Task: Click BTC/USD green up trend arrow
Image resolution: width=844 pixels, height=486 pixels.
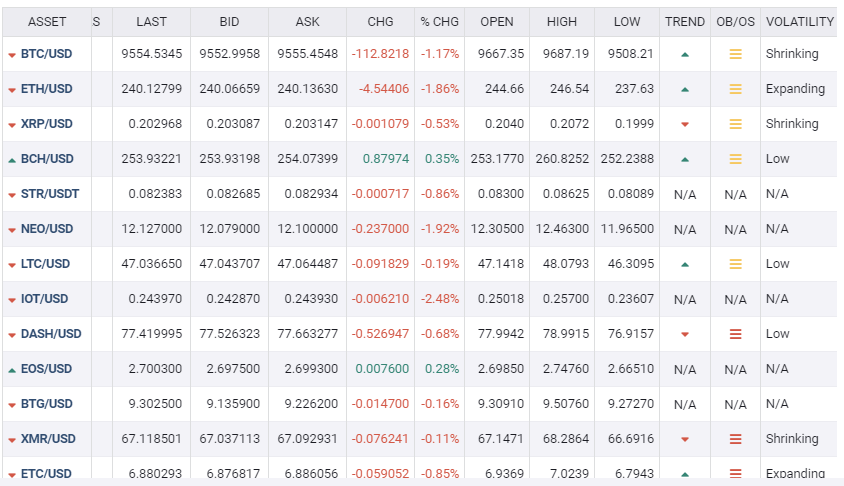Action: point(685,54)
